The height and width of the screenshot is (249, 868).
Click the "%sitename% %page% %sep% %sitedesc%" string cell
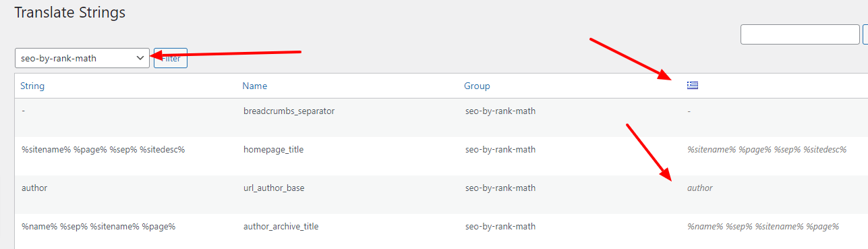pyautogui.click(x=103, y=149)
